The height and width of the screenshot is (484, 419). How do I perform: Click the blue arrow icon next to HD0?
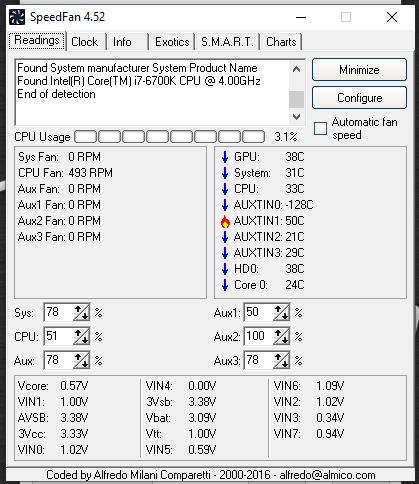(225, 269)
